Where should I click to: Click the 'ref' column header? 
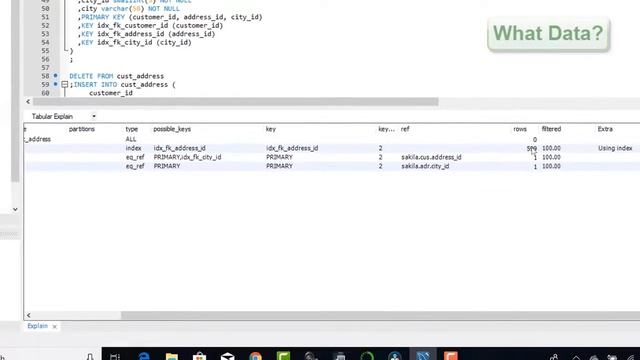tap(405, 129)
